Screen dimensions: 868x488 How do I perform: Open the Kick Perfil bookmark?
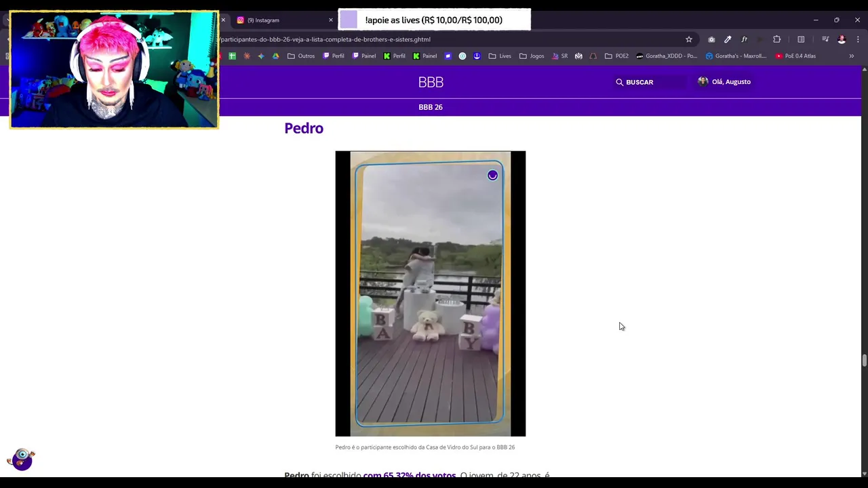point(395,56)
